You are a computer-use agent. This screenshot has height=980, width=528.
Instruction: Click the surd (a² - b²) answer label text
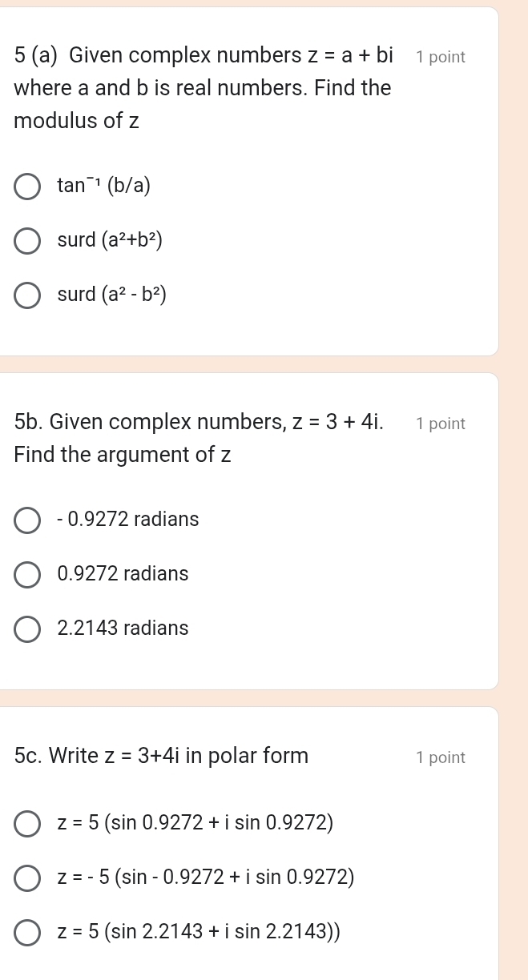tap(112, 295)
